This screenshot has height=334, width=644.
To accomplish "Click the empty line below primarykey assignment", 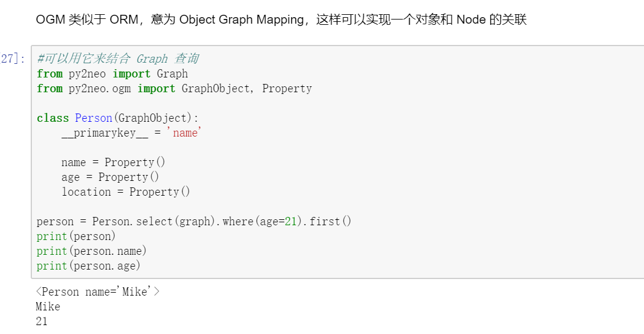I will (x=177, y=147).
